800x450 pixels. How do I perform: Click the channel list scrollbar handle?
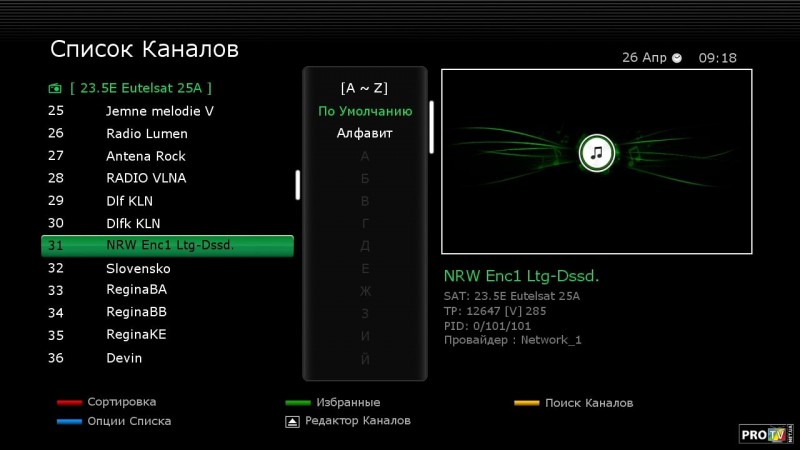[297, 184]
